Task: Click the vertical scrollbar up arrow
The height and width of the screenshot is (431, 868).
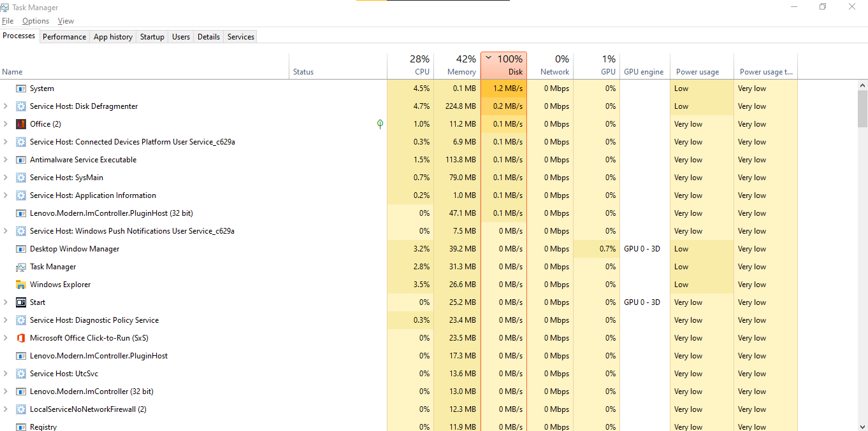Action: pyautogui.click(x=863, y=85)
